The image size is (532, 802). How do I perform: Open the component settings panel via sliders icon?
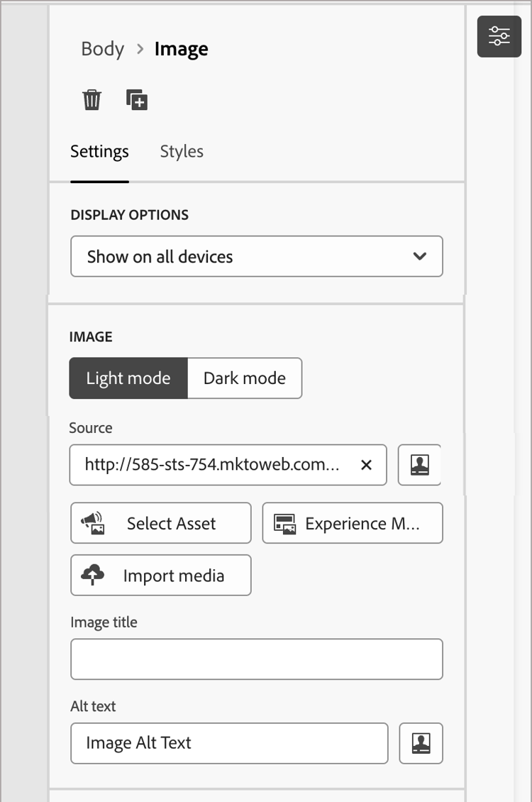[499, 35]
